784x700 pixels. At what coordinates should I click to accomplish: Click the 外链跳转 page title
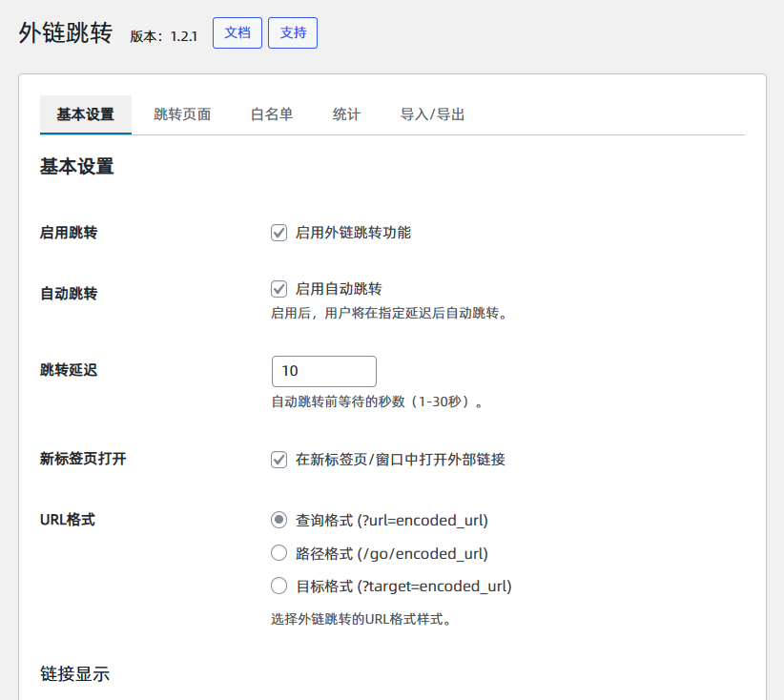click(65, 33)
